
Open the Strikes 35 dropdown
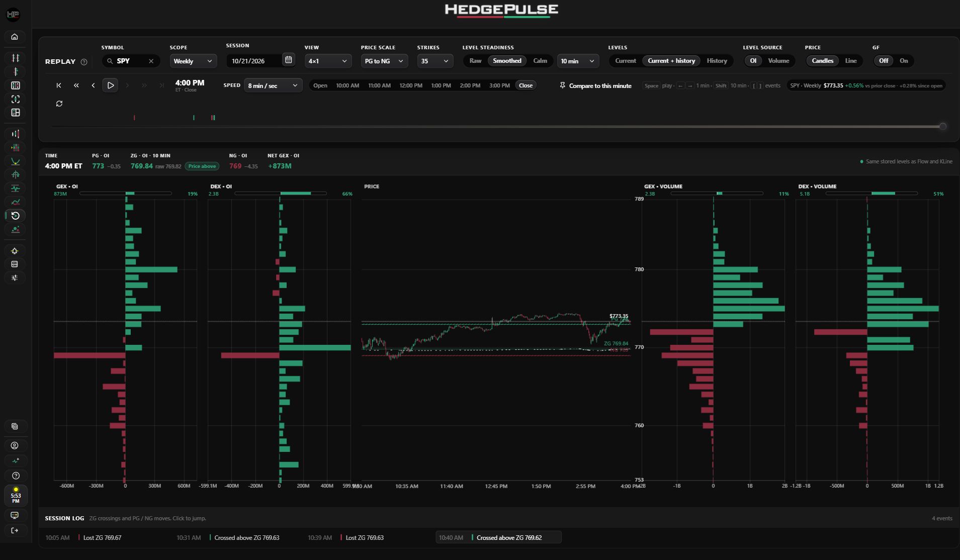(435, 61)
